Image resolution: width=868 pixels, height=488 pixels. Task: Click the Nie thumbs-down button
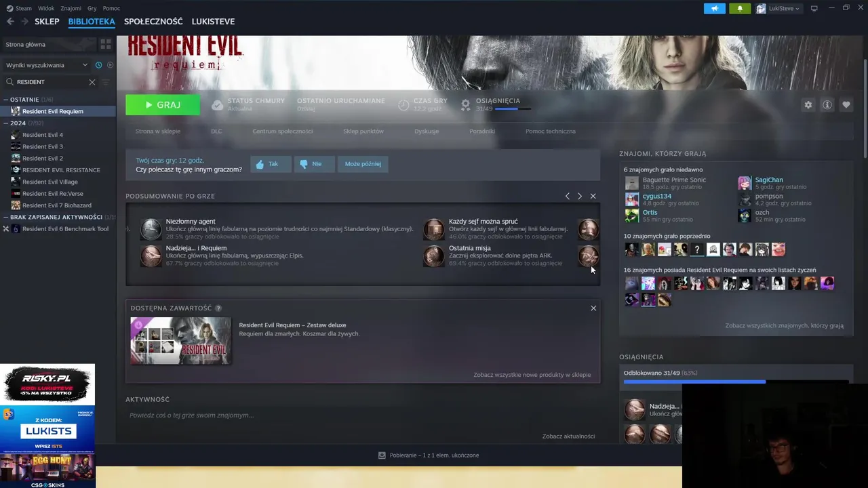click(x=314, y=164)
